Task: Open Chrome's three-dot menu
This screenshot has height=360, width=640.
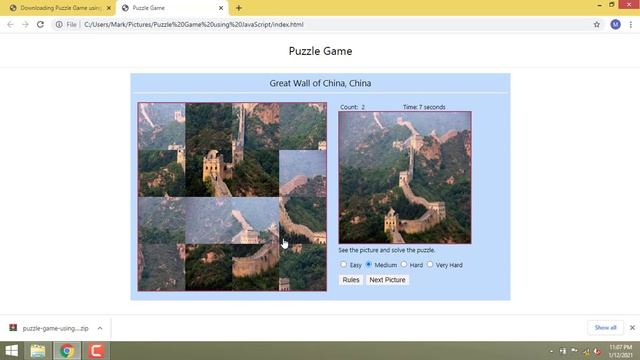Action: coord(631,24)
